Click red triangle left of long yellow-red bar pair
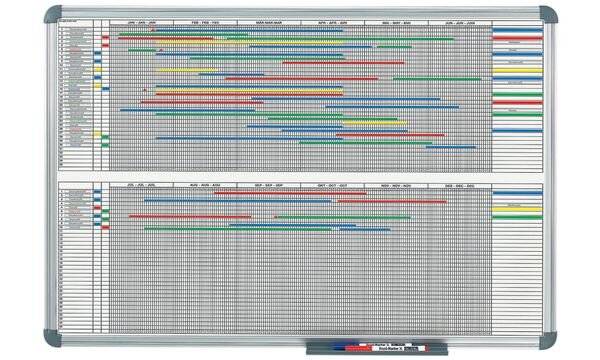This screenshot has width=600, height=360. click(145, 90)
